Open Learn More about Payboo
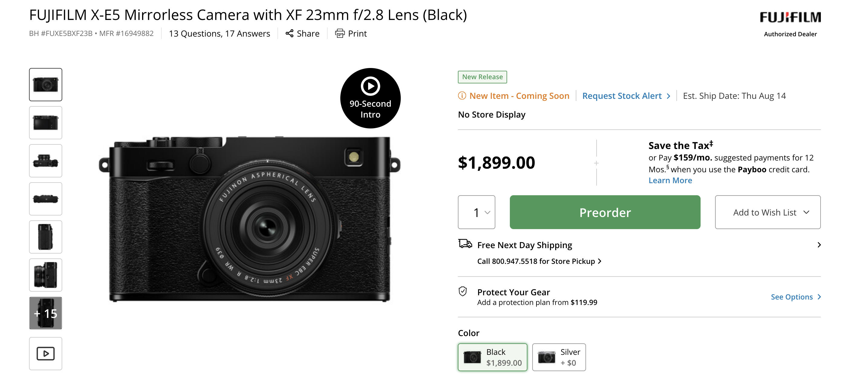868x379 pixels. pyautogui.click(x=670, y=180)
